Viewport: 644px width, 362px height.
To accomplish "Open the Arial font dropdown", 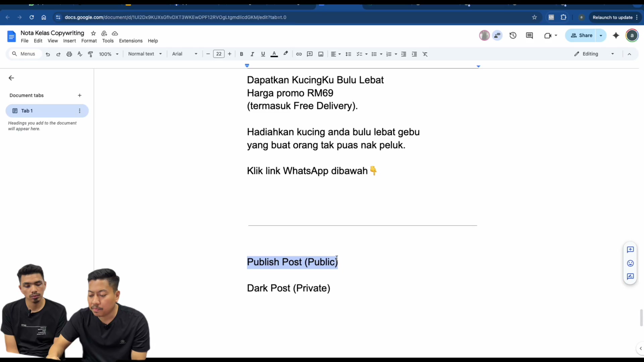I will [x=185, y=54].
